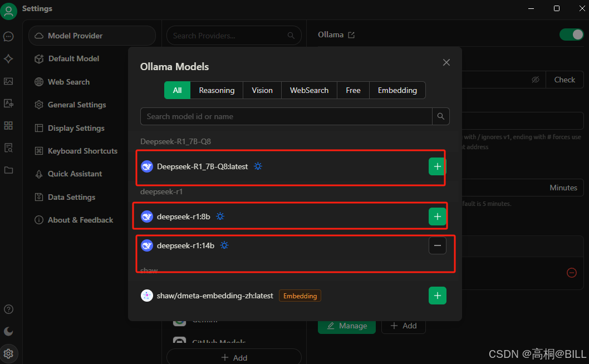
Task: Click Add button next to Manage
Action: (404, 326)
